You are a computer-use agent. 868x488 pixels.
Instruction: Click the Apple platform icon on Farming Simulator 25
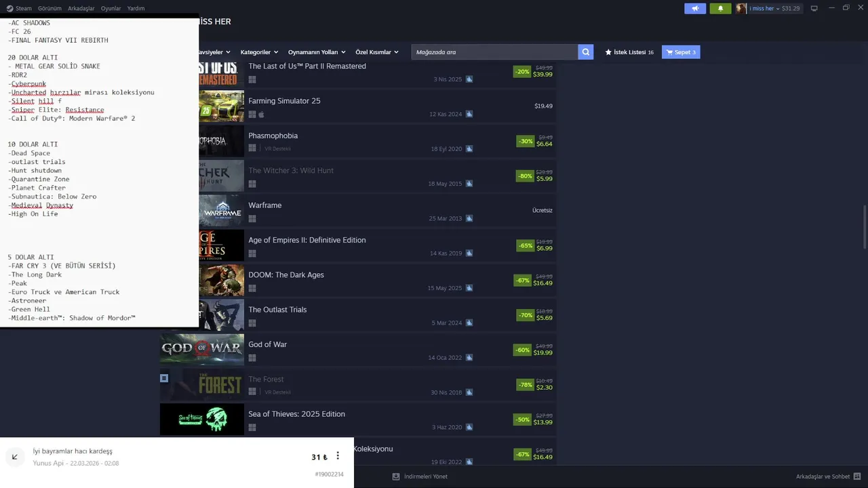pyautogui.click(x=261, y=115)
